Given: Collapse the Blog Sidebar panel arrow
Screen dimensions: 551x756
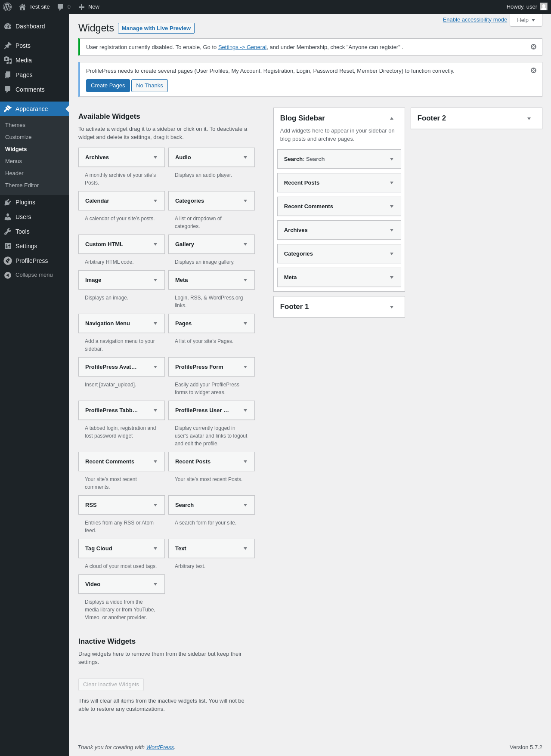Looking at the screenshot, I should point(392,118).
